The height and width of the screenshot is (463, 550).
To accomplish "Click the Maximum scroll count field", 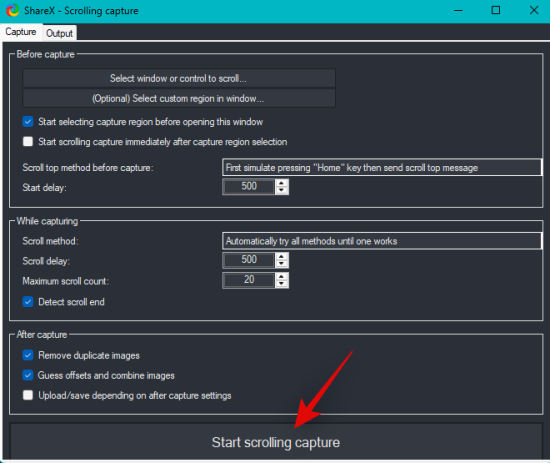I will (x=248, y=280).
